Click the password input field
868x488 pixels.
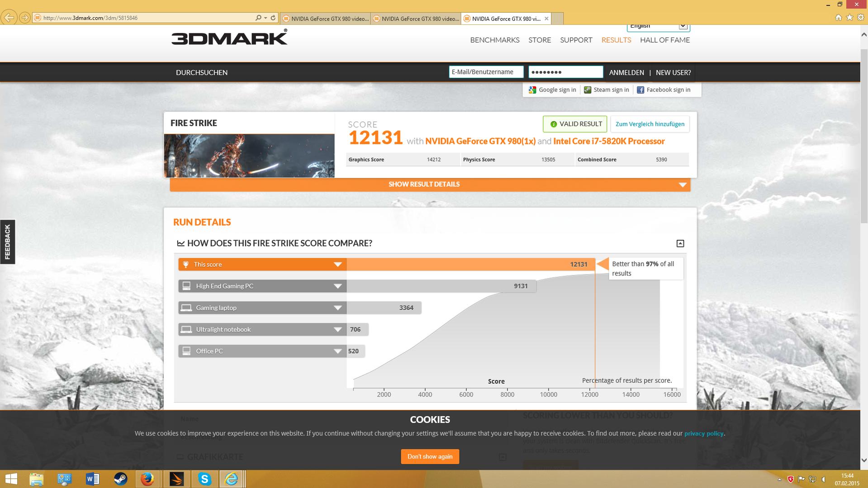(x=565, y=72)
